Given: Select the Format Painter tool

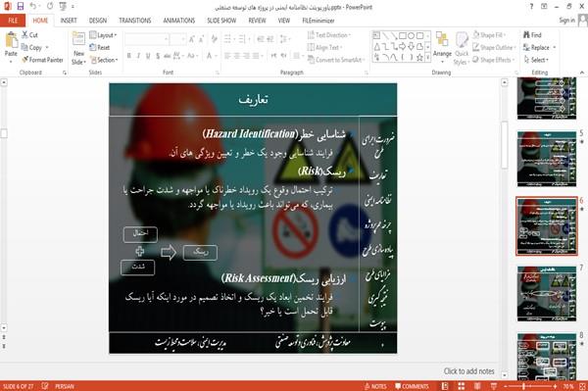Looking at the screenshot, I should [x=42, y=60].
